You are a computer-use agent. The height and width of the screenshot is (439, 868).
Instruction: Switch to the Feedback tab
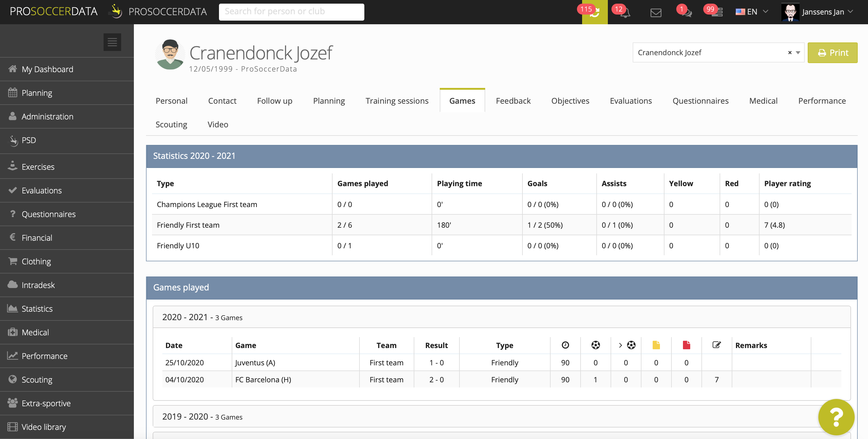(513, 101)
